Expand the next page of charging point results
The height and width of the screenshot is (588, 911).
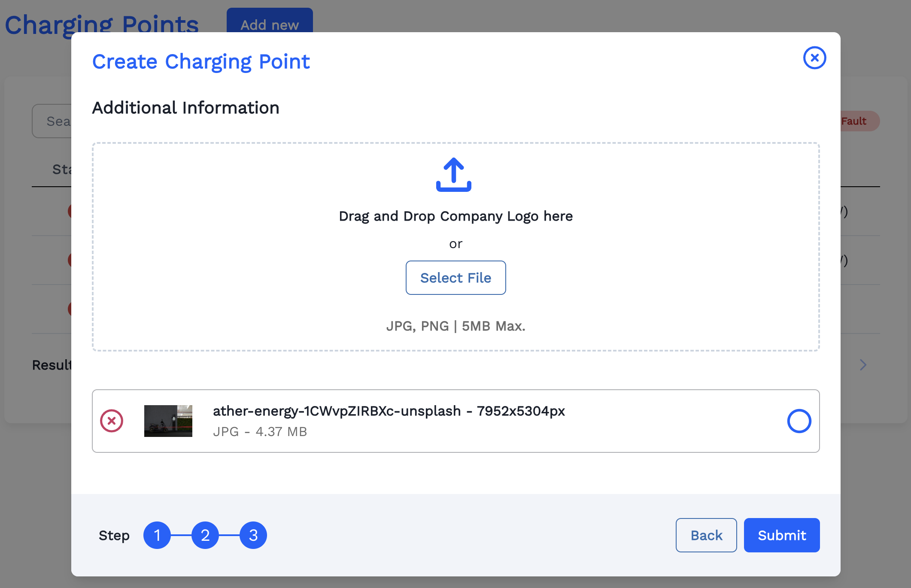click(864, 365)
